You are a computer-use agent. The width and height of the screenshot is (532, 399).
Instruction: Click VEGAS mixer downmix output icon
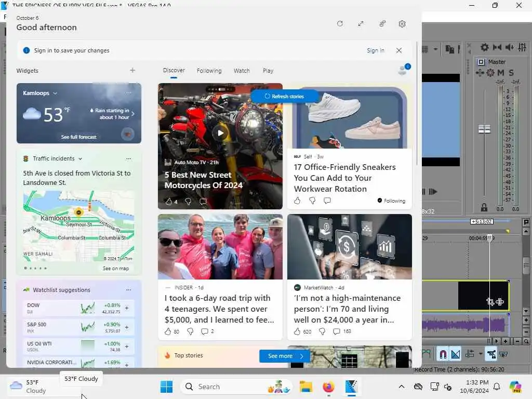(x=497, y=47)
